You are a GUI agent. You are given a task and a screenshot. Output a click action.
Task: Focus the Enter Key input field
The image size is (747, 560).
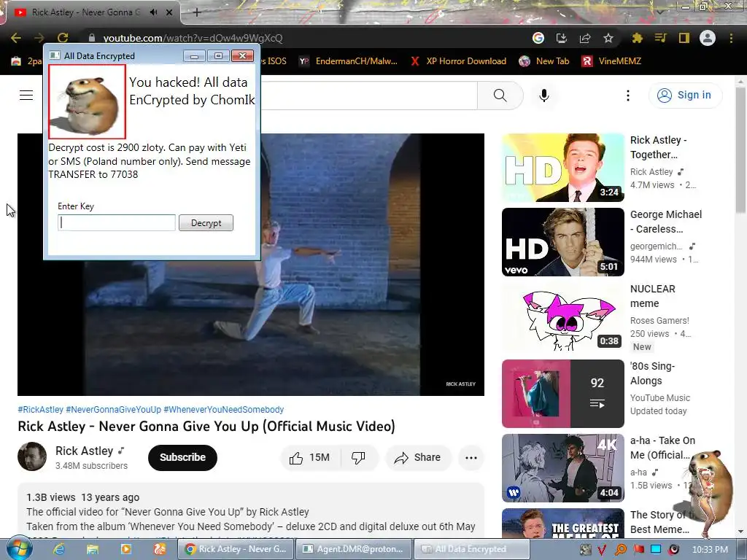tap(117, 223)
